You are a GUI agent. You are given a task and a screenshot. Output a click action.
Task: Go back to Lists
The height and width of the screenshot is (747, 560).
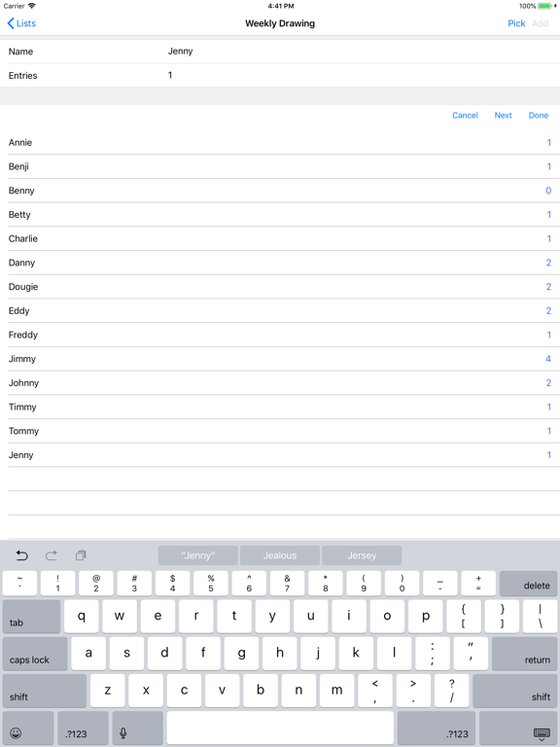point(21,23)
